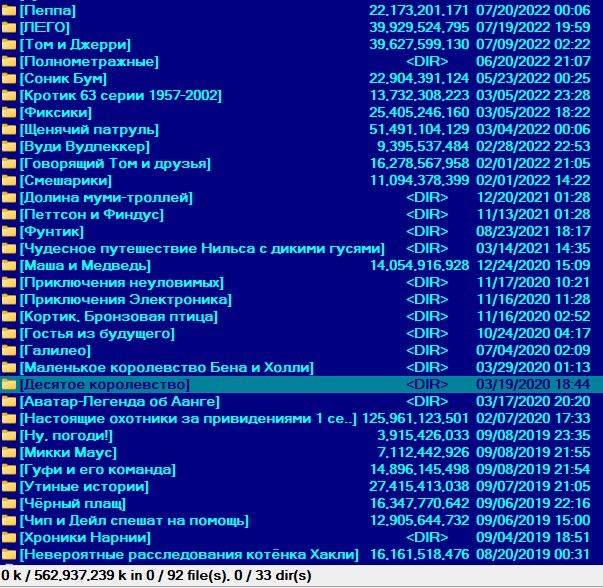
Task: Select the folder icon beside [Галилео]
Action: coord(9,350)
